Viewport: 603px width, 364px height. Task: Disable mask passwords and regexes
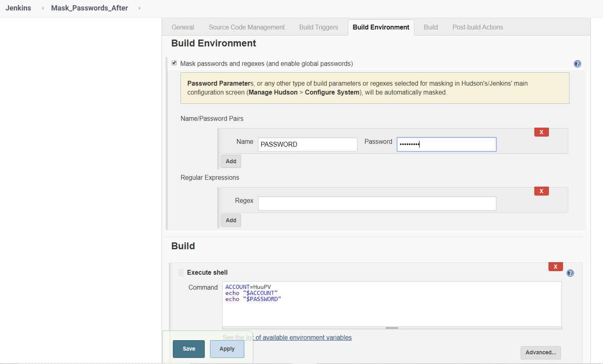coord(174,63)
